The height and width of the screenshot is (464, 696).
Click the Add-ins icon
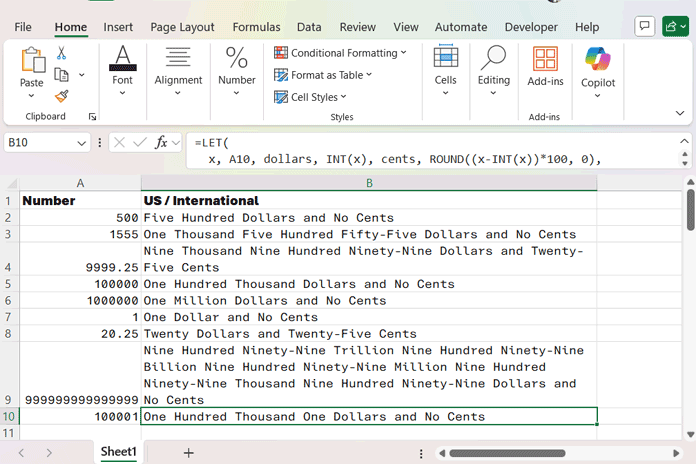545,59
